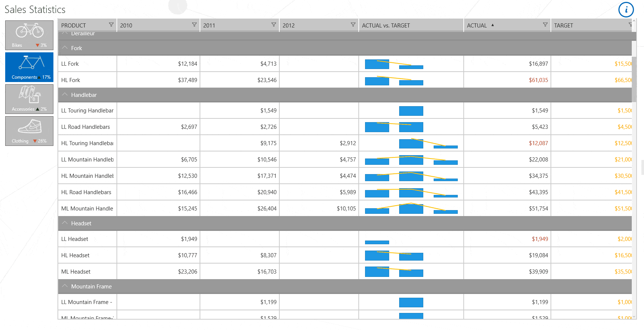The image size is (644, 330).
Task: Select the LL Fork row name
Action: tap(70, 64)
